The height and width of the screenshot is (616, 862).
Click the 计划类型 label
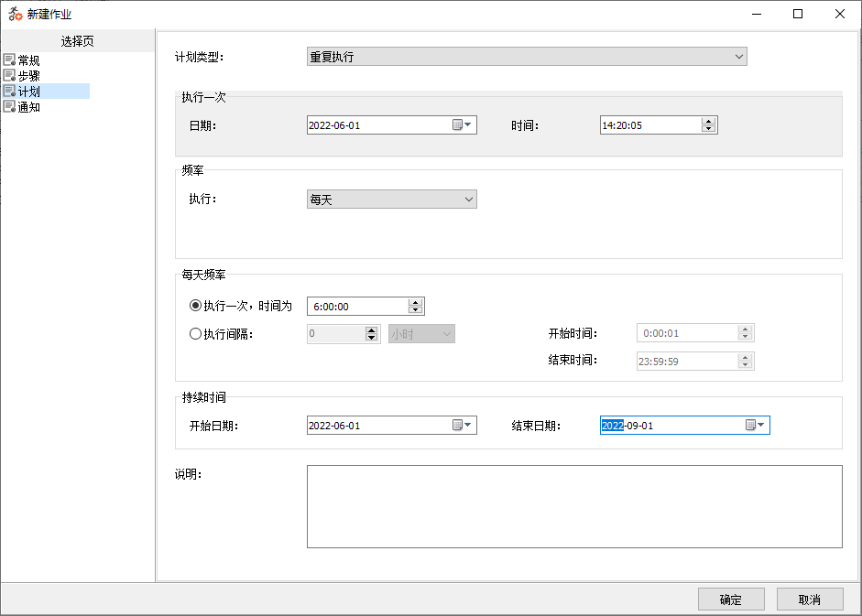click(200, 57)
